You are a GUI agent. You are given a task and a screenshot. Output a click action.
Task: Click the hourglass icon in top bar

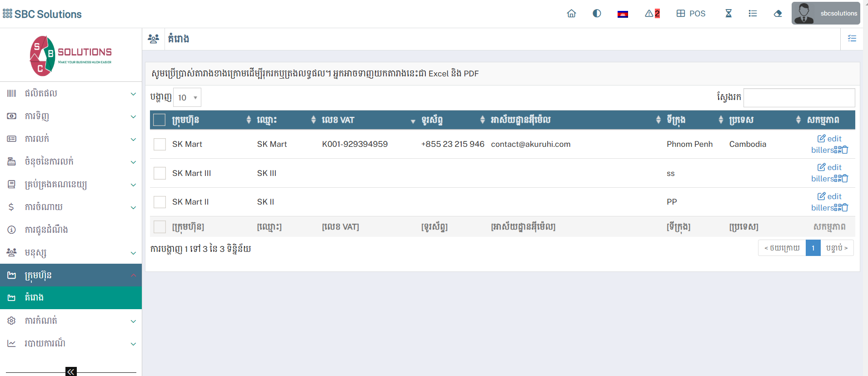pyautogui.click(x=728, y=14)
